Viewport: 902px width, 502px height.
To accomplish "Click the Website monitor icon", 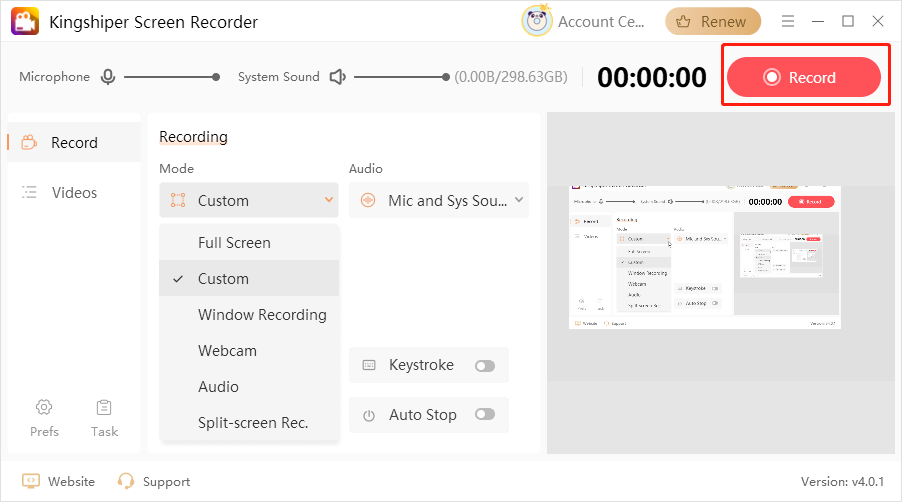I will click(x=30, y=481).
